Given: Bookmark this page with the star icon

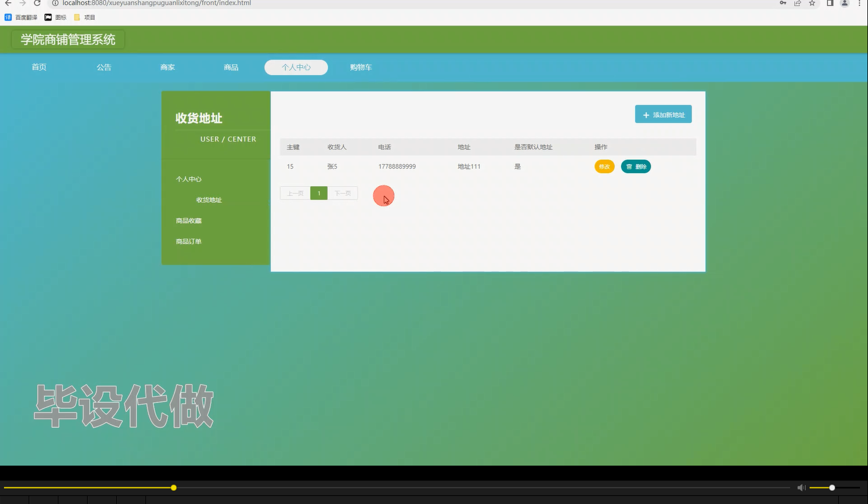Looking at the screenshot, I should click(x=811, y=3).
